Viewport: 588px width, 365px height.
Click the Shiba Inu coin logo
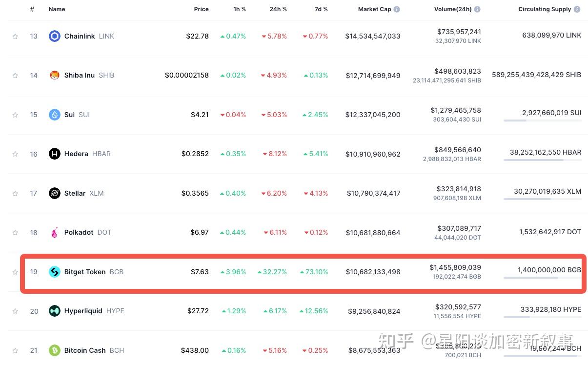coord(55,75)
